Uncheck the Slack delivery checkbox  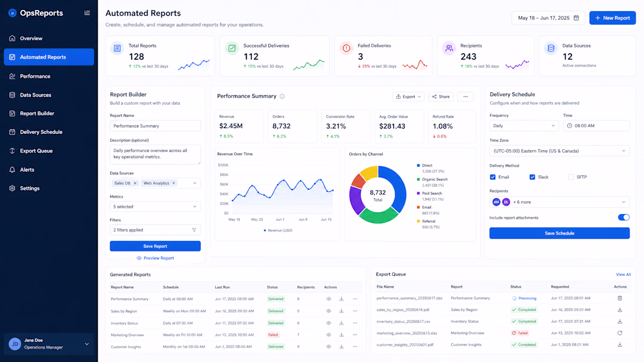532,177
